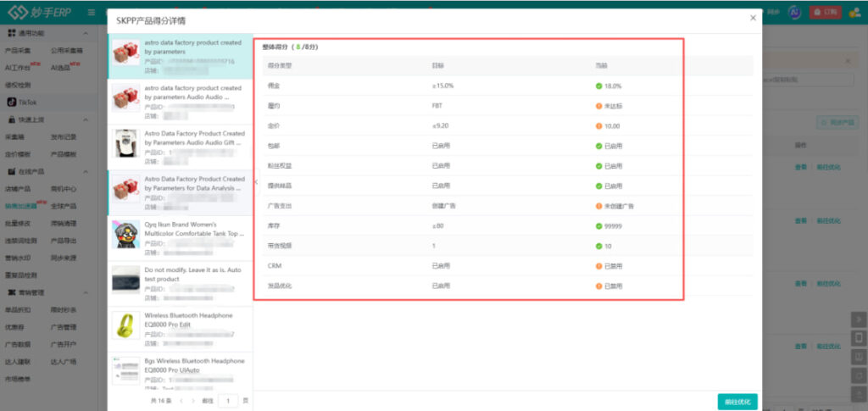Click the red 订购 button in header
Image resolution: width=868 pixels, height=411 pixels.
tap(826, 12)
